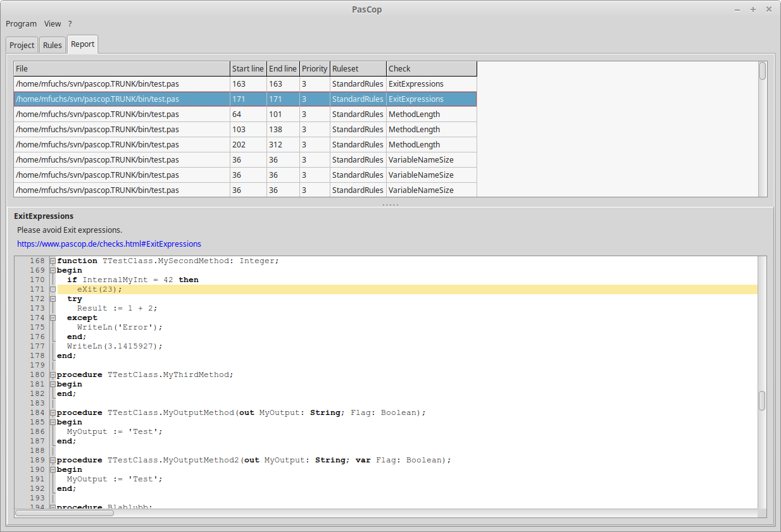Collapse begin fold at line 190
Viewport: 781px width, 532px height.
coord(53,469)
